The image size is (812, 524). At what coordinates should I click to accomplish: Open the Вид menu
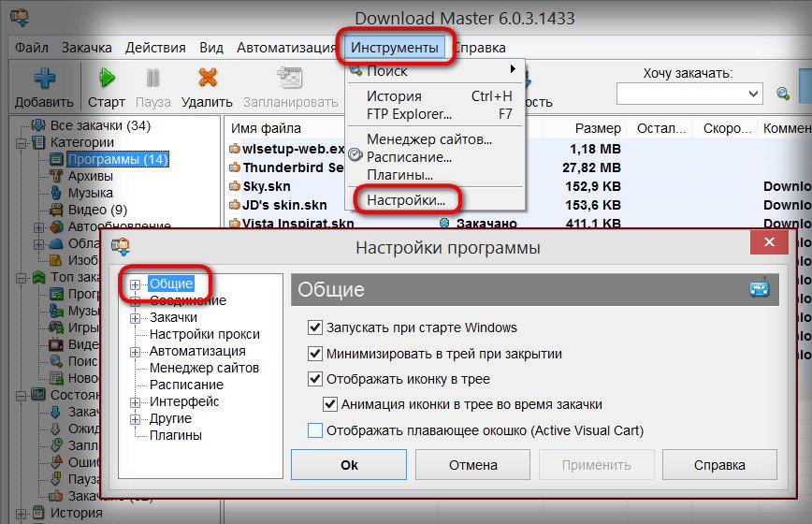(x=211, y=48)
